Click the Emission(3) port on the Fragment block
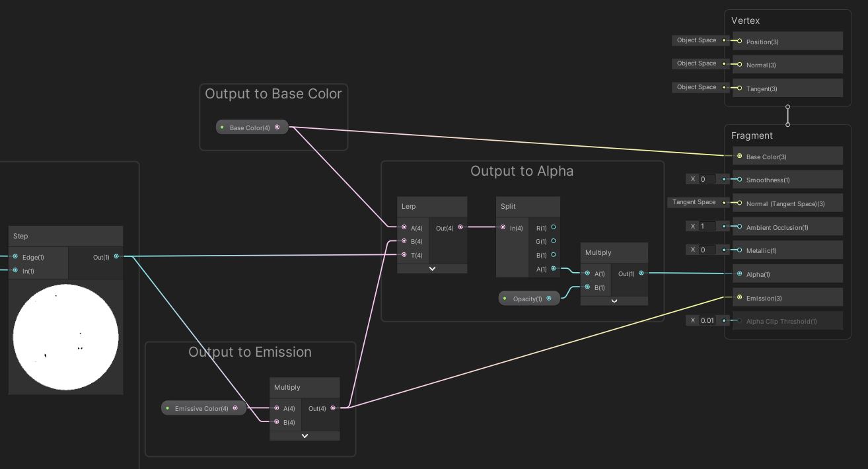 pyautogui.click(x=739, y=297)
